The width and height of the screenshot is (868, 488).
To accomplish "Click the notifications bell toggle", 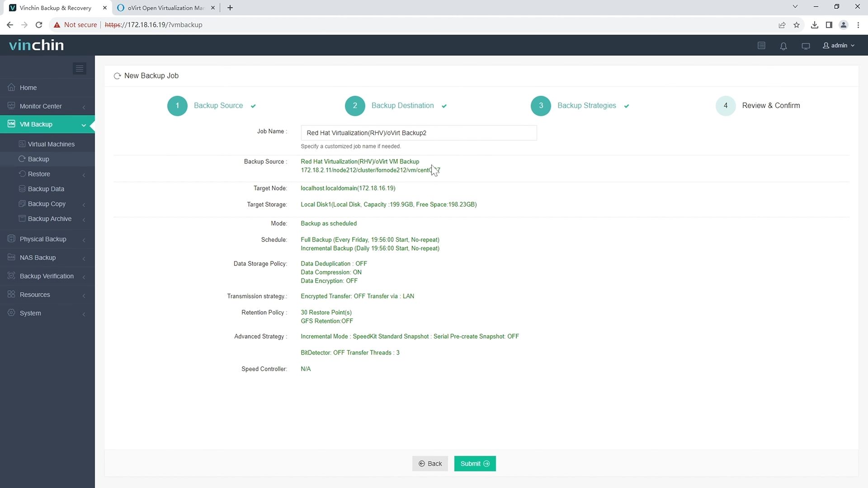I will click(783, 45).
